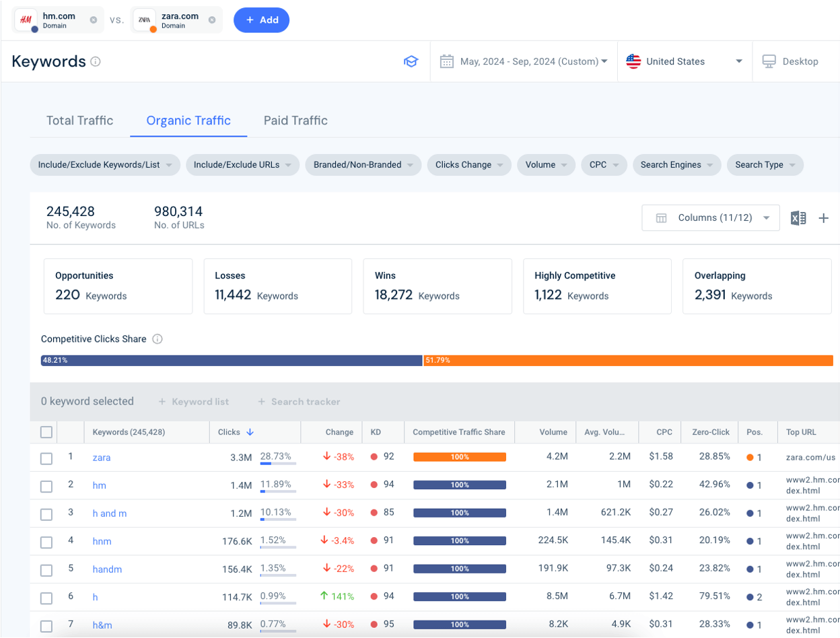The height and width of the screenshot is (638, 840).
Task: Click the Desktop device icon
Action: pyautogui.click(x=768, y=61)
